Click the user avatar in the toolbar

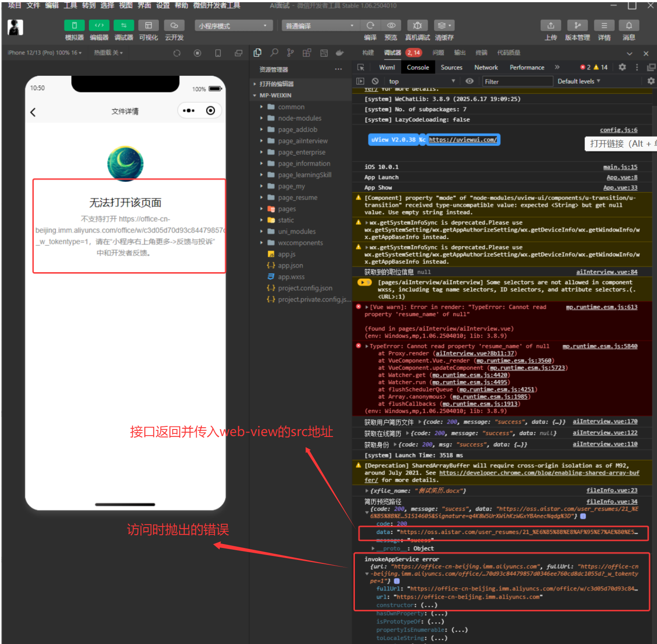(15, 28)
